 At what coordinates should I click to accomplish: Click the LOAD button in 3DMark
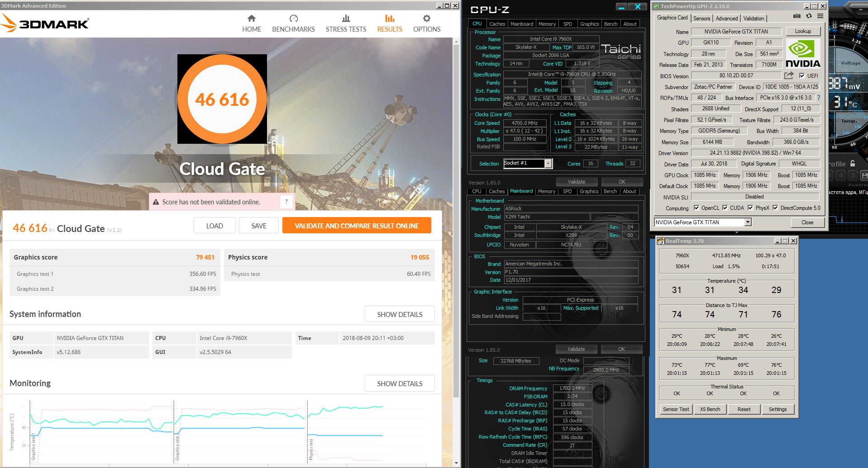(x=215, y=226)
